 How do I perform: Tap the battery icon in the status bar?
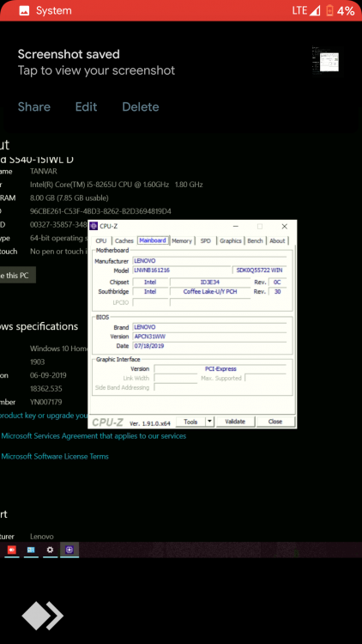329,10
